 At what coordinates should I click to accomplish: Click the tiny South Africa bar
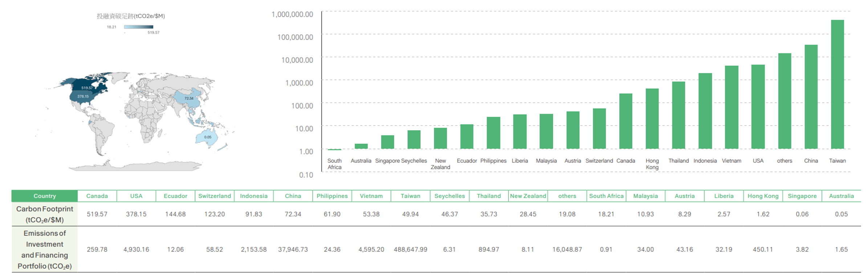pos(334,149)
